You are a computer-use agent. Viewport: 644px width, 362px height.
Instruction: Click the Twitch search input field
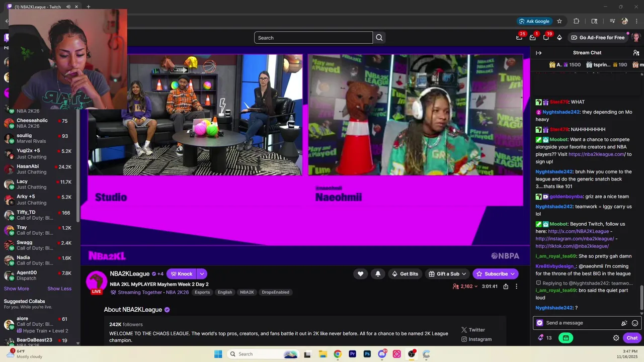(x=313, y=38)
